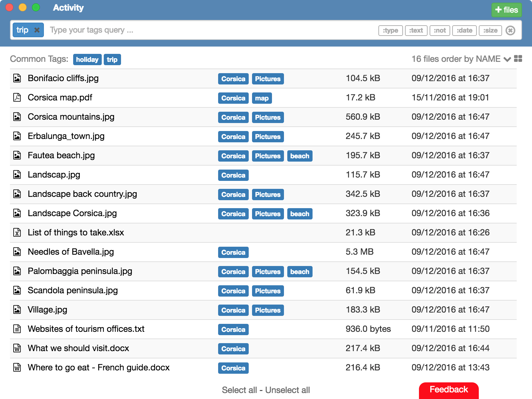Click the image icon beside Needles of Bavella.jpg
This screenshot has height=399, width=532.
click(17, 252)
